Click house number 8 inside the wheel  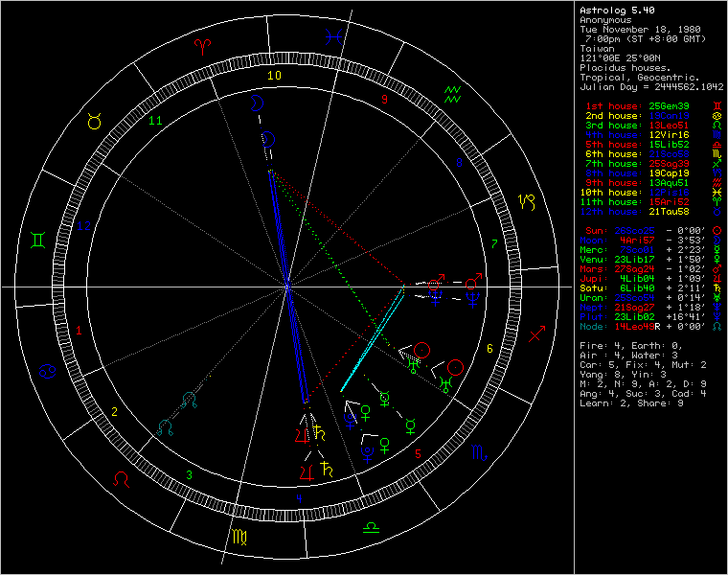point(459,162)
